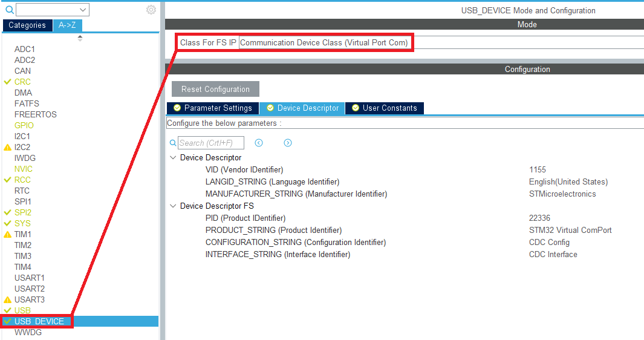
Task: Go to next search result arrow
Action: tap(288, 143)
